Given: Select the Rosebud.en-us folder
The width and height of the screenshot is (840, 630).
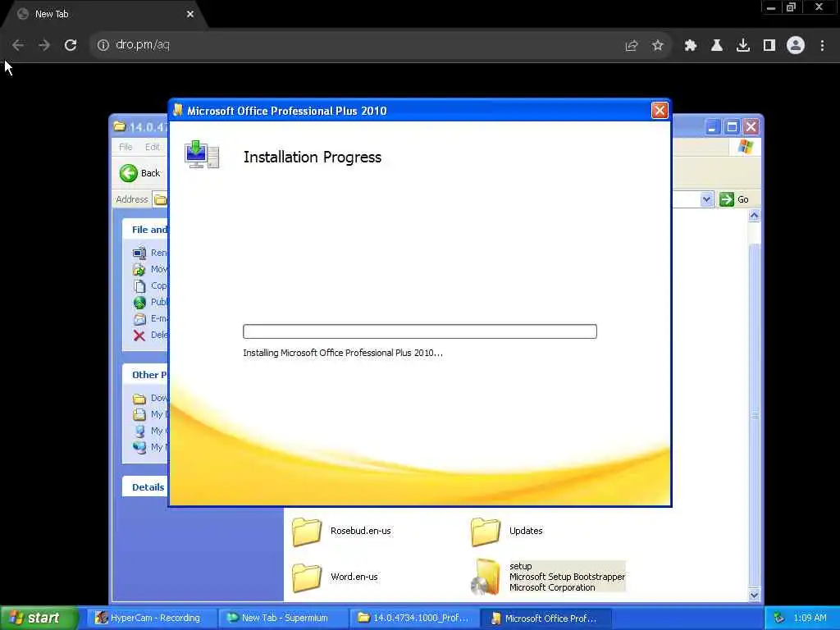Looking at the screenshot, I should pos(342,531).
